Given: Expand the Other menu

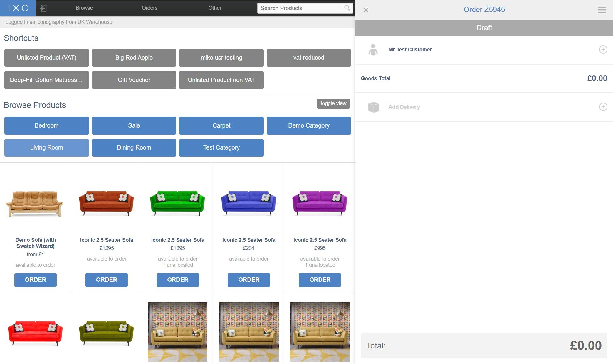Looking at the screenshot, I should (215, 8).
